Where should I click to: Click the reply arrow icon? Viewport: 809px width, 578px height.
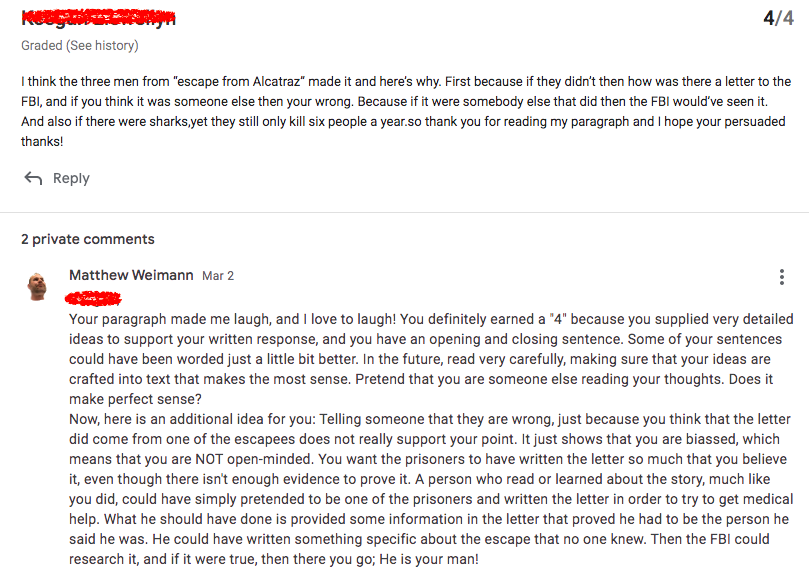coord(33,178)
